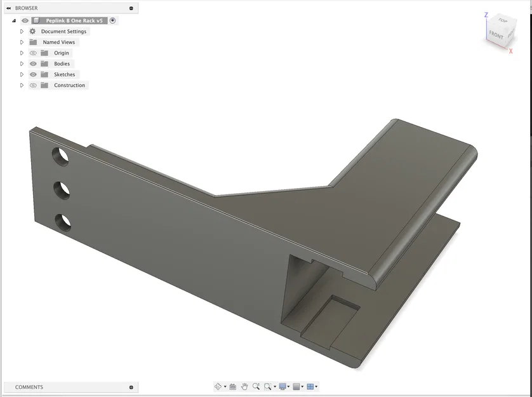Click the Fit zoom icon
The height and width of the screenshot is (397, 532).
268,387
